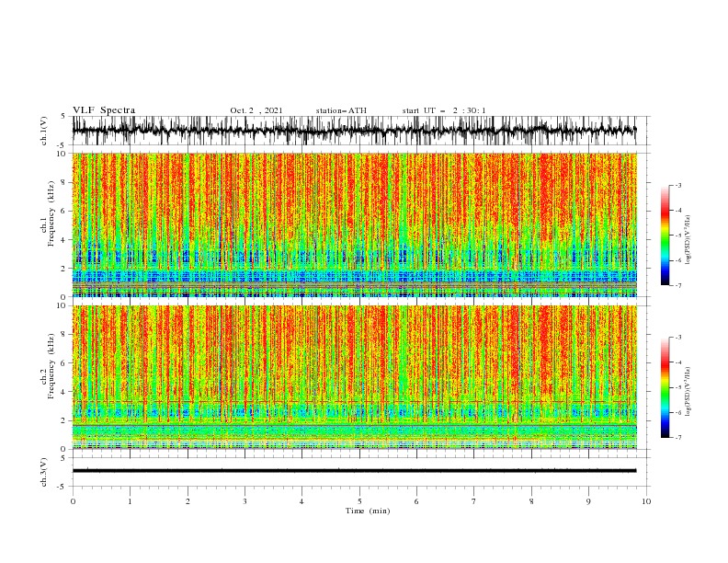Click the "1" tick on the time axis
728x563 pixels.
(130, 501)
